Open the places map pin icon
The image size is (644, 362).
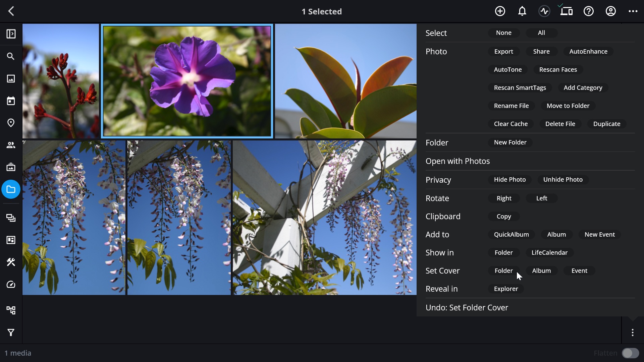(11, 123)
